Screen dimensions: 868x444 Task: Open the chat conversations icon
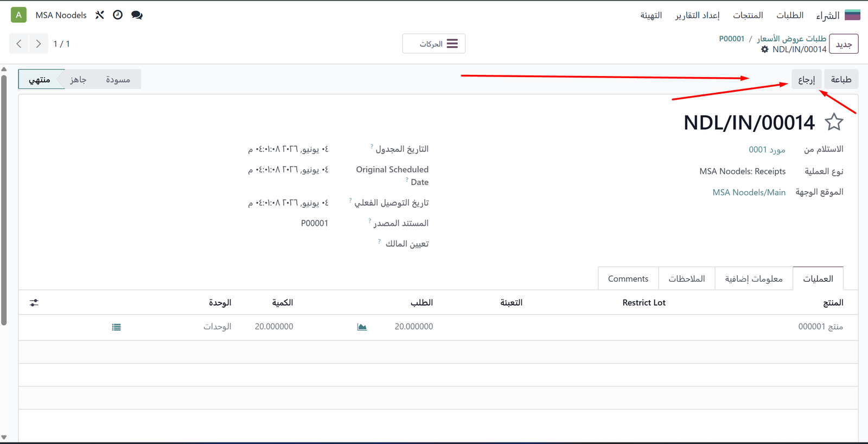pos(137,15)
